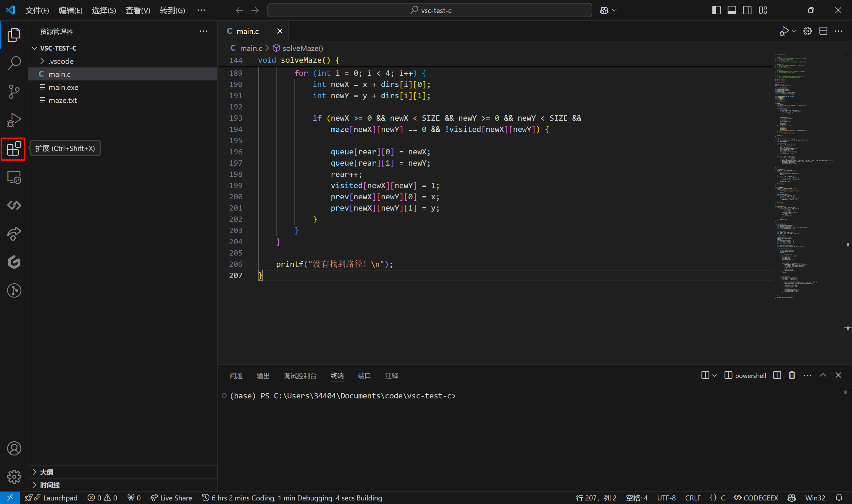
Task: Click the Run or Debug play icon
Action: click(x=784, y=31)
